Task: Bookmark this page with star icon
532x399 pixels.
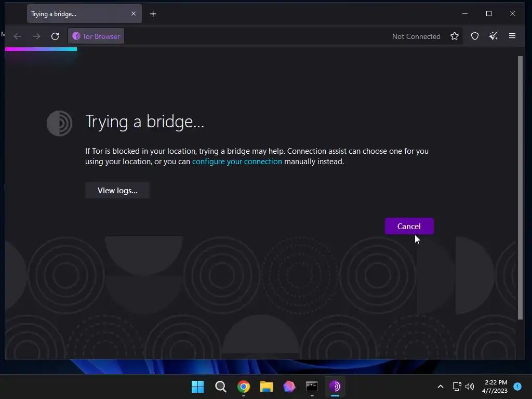Action: (455, 36)
